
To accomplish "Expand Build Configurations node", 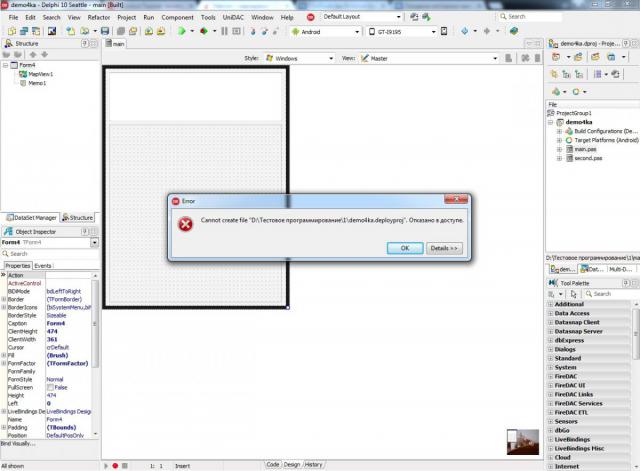I will tap(559, 131).
